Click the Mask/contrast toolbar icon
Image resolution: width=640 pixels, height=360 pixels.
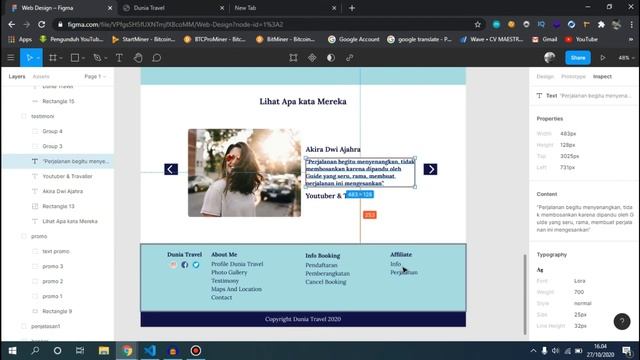(x=331, y=58)
